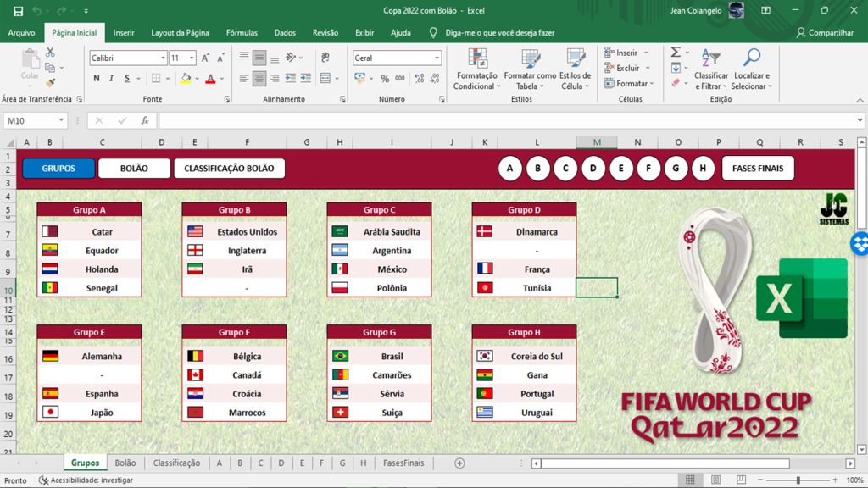Click the insert function fx icon

(145, 120)
